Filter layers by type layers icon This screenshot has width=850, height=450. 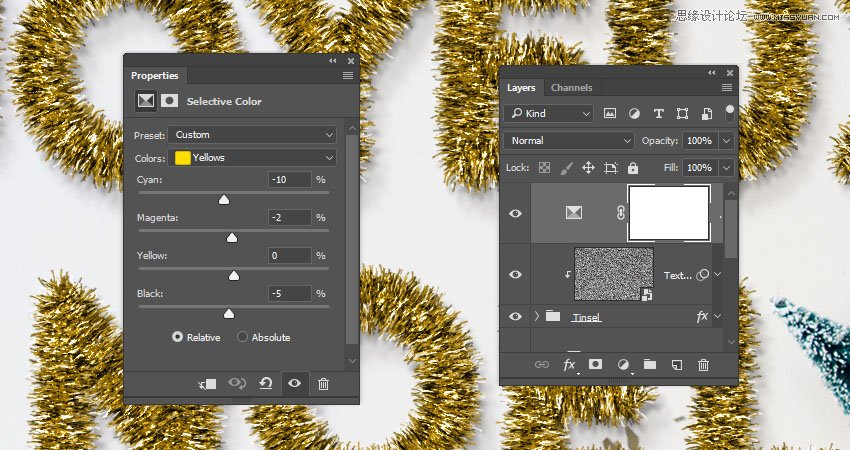pyautogui.click(x=658, y=114)
